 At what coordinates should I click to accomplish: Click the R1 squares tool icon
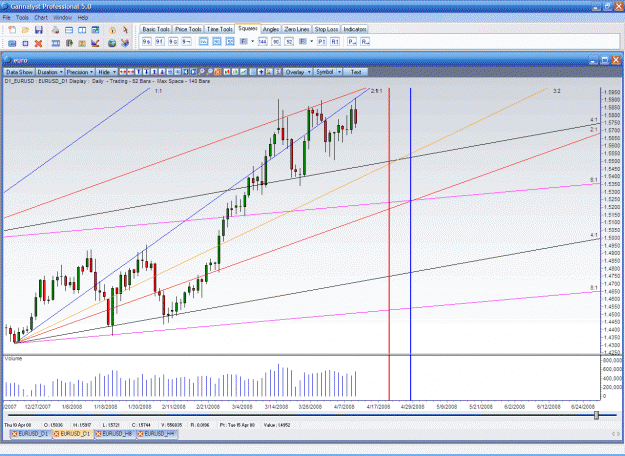tap(335, 41)
